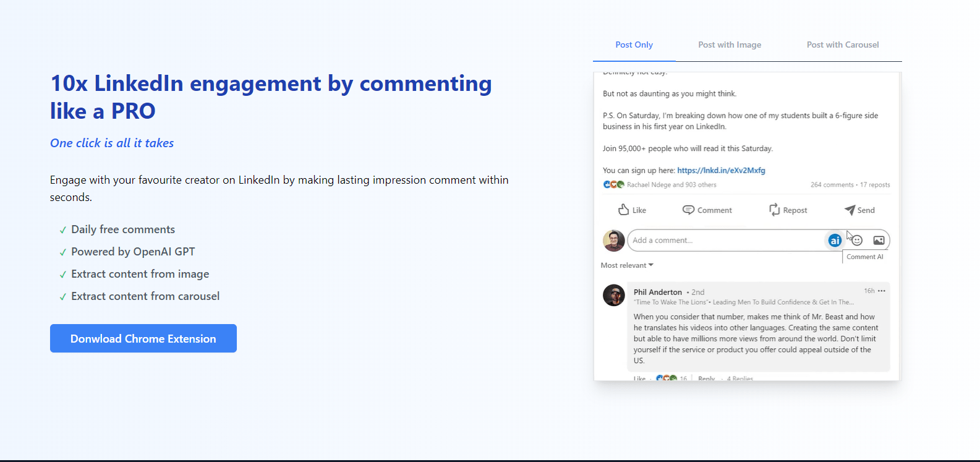Switch to the Post with Image tab
Viewport: 980px width, 462px height.
click(730, 45)
